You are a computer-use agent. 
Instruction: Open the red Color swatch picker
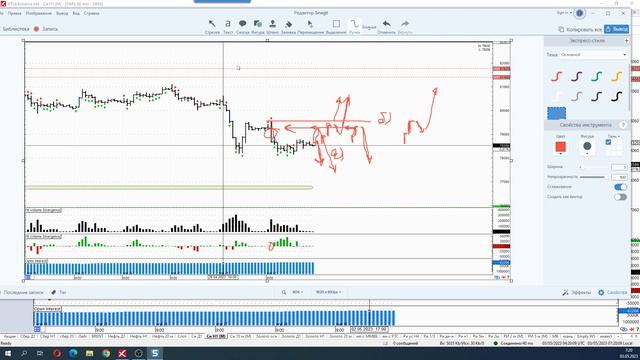[x=560, y=147]
